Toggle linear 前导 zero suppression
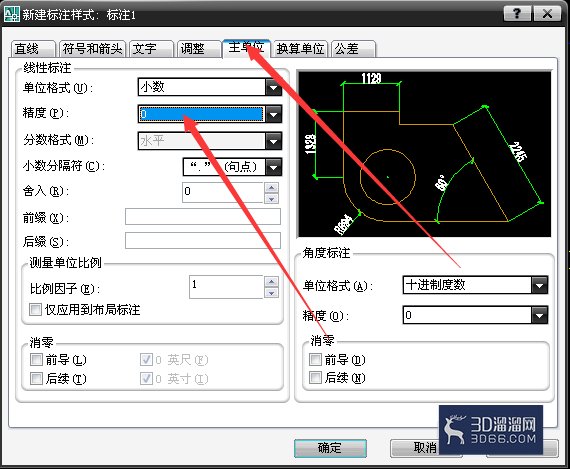This screenshot has width=570, height=469. tap(36, 360)
